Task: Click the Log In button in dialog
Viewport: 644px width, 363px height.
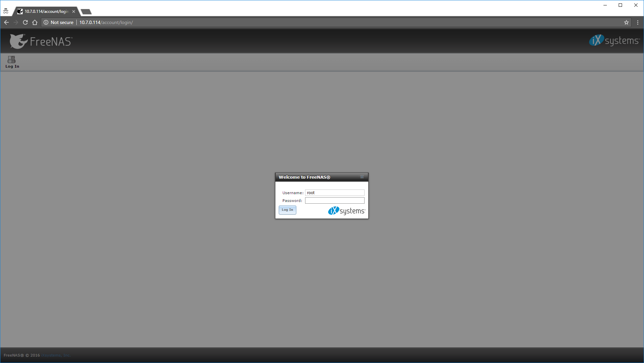Action: point(287,210)
